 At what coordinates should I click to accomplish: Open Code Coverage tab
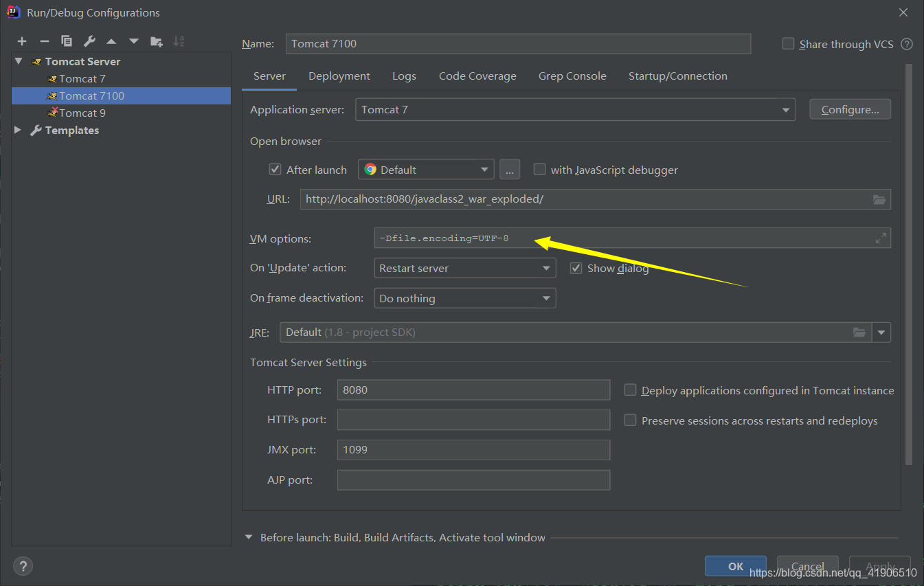click(x=477, y=76)
